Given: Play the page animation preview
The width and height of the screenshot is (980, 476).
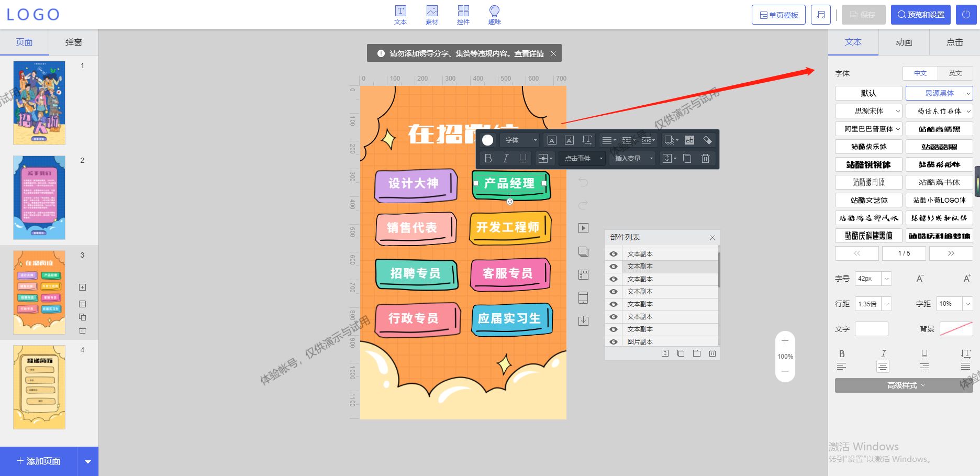Looking at the screenshot, I should click(x=583, y=228).
